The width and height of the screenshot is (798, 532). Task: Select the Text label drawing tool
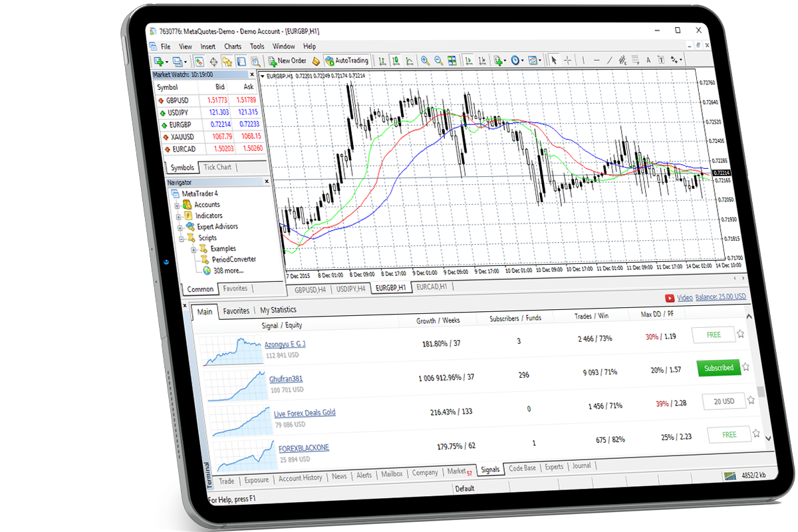click(648, 61)
